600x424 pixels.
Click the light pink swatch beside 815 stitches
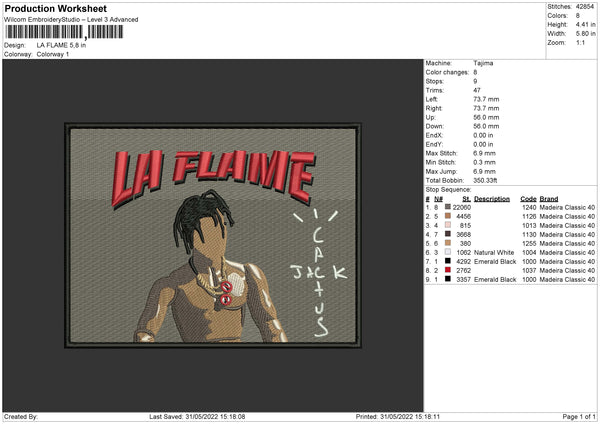pos(448,225)
